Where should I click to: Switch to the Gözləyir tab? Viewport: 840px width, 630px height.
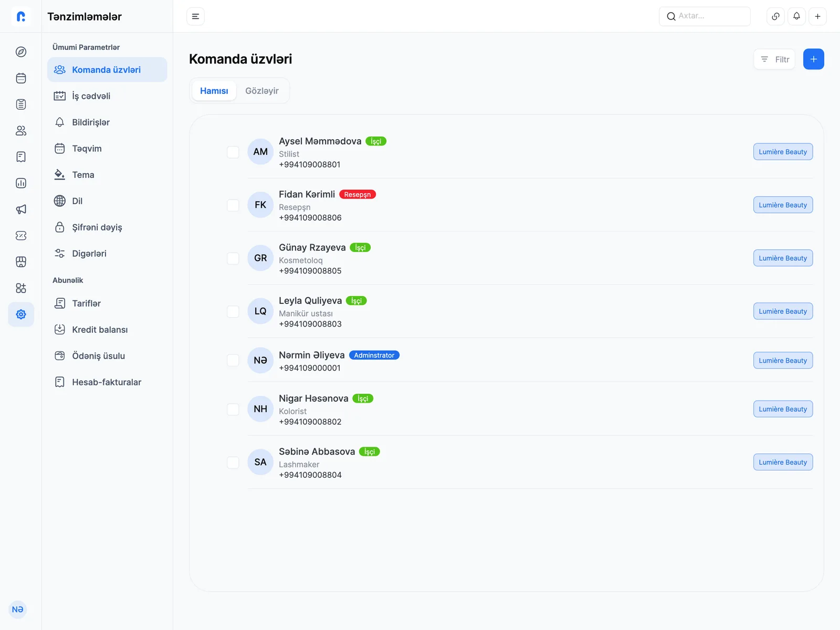262,91
